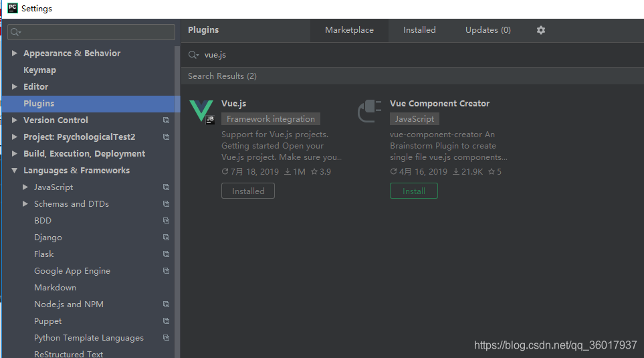Install the Vue Component Creator plugin
Viewport: 644px width, 358px height.
click(413, 191)
